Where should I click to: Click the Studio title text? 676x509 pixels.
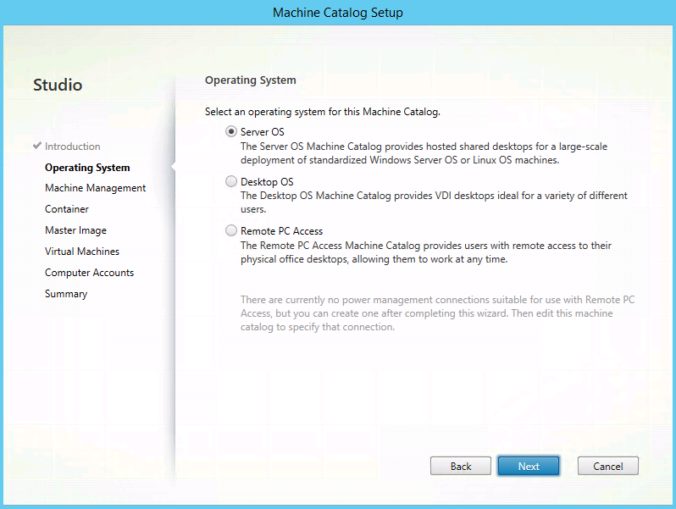pos(57,84)
